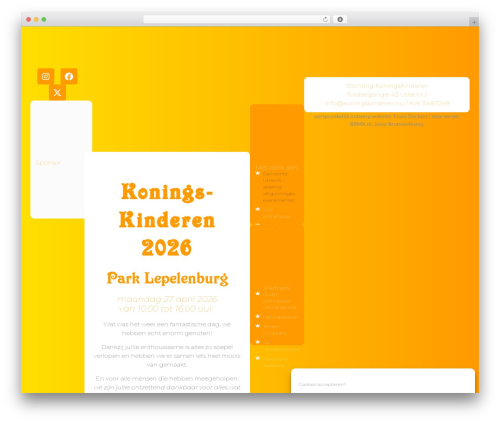Open the BRMK.nl credit link
Screen dimensions: 500x423
pyautogui.click(x=360, y=124)
